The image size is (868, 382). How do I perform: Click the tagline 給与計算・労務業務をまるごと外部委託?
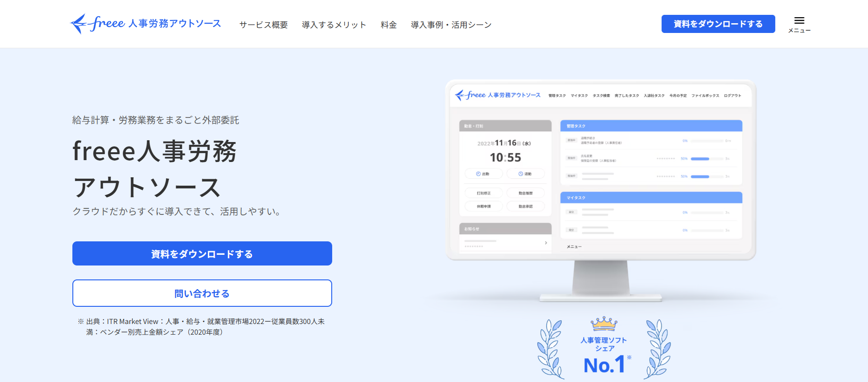pos(156,120)
